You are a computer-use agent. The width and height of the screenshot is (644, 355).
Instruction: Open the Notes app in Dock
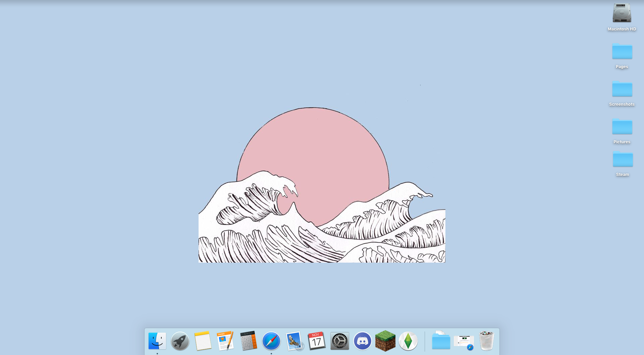[203, 341]
